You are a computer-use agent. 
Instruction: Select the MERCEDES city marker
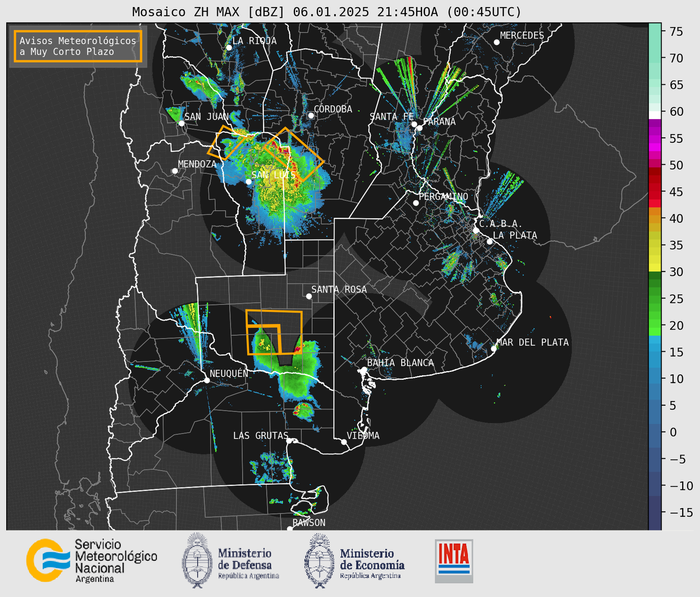click(x=497, y=42)
